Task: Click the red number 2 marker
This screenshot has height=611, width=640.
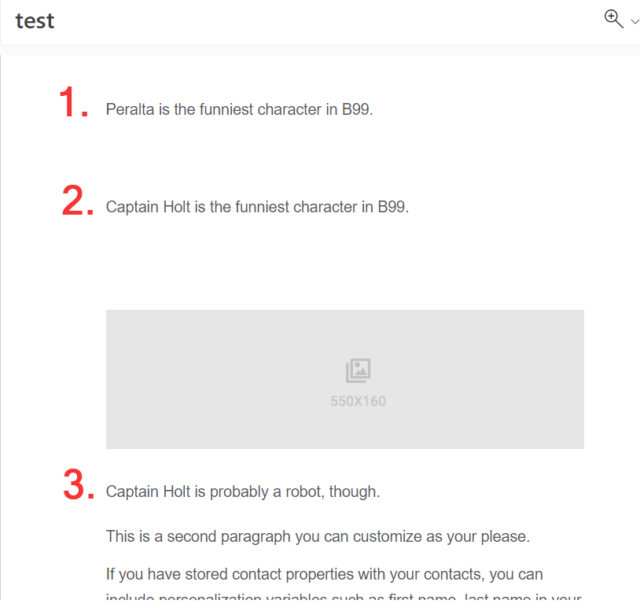Action: 77,201
